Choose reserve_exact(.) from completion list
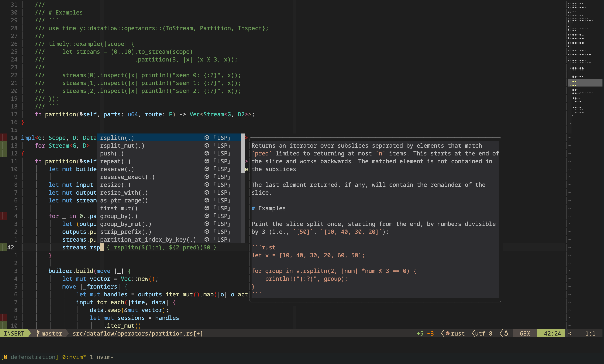604x364 pixels. tap(127, 177)
